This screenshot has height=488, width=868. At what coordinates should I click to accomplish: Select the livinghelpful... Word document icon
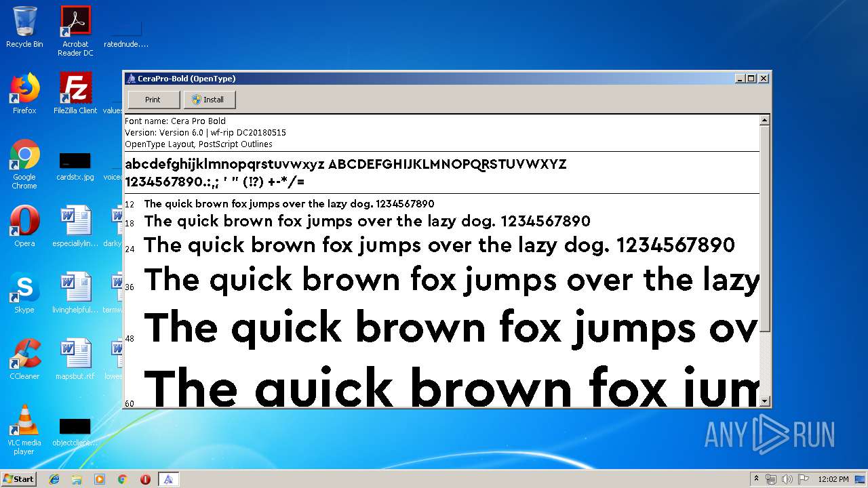pyautogui.click(x=75, y=293)
